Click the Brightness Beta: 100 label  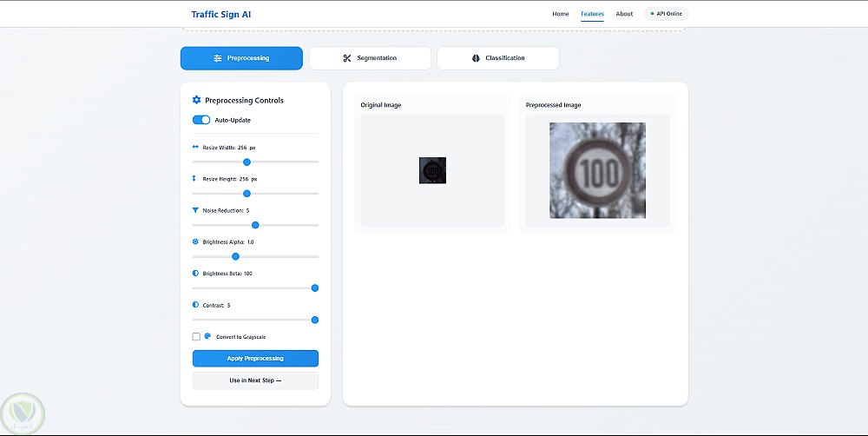(227, 274)
